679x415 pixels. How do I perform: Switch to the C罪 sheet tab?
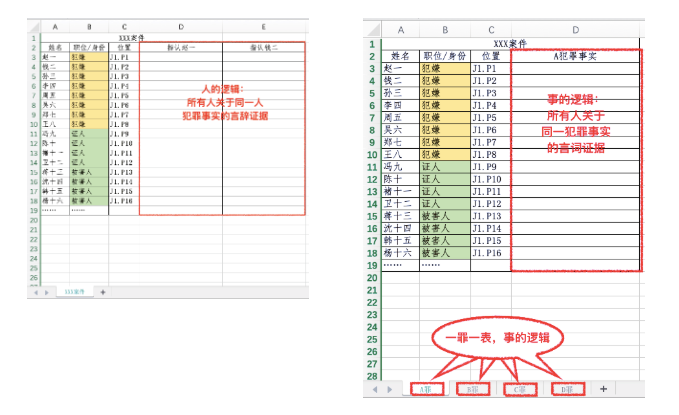(x=520, y=389)
